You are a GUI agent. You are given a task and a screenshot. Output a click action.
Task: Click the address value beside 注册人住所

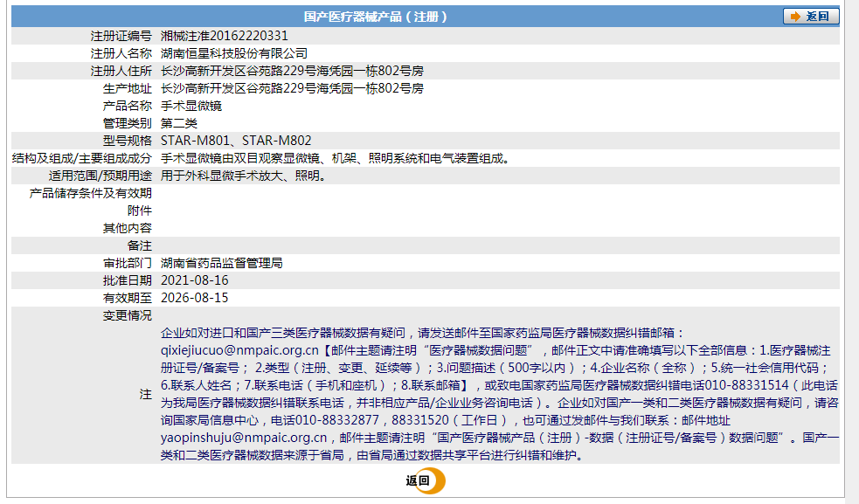pyautogui.click(x=292, y=72)
